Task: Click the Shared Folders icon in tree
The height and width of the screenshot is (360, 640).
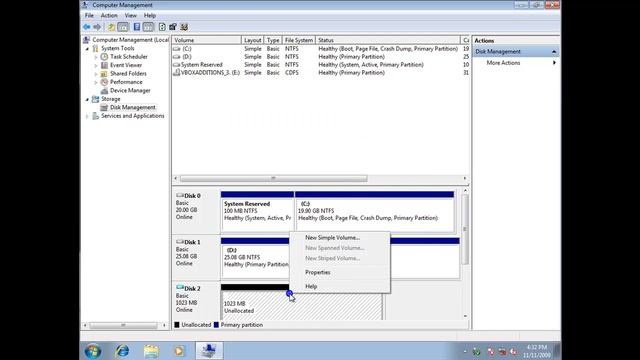Action: point(104,73)
